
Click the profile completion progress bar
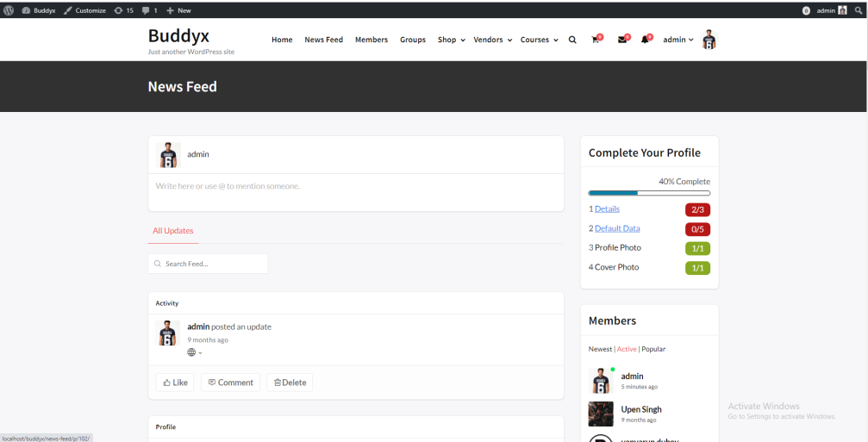click(x=649, y=193)
